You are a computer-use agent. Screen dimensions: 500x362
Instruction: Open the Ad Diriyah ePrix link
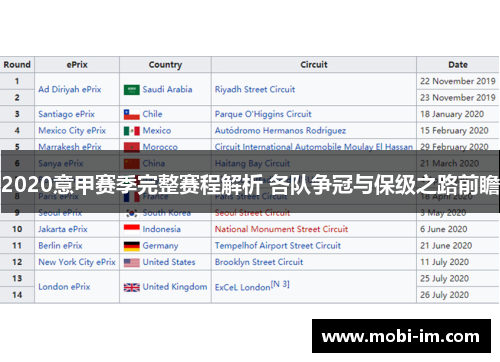(70, 89)
